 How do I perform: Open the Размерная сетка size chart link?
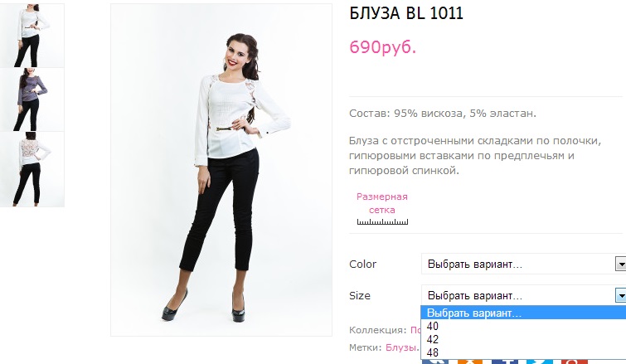pyautogui.click(x=382, y=203)
